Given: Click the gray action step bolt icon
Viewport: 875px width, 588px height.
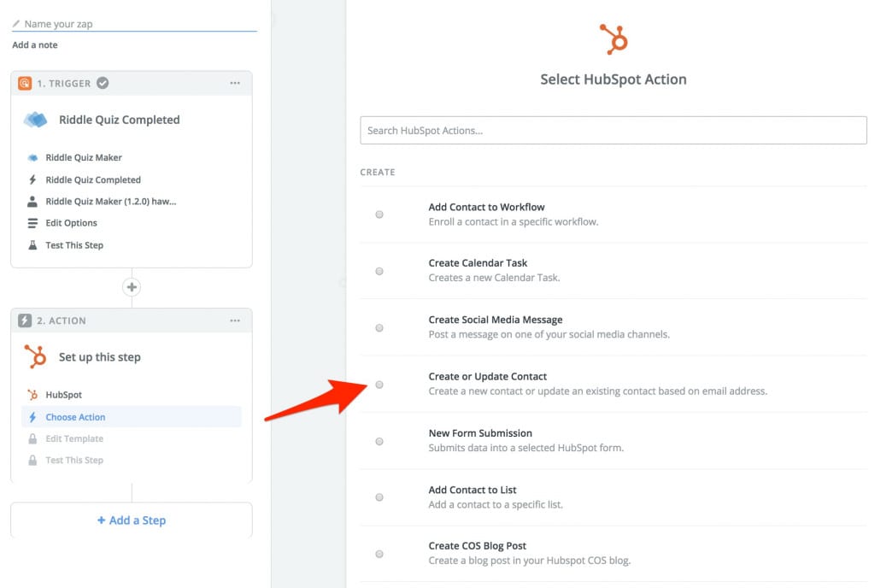Looking at the screenshot, I should pyautogui.click(x=25, y=320).
